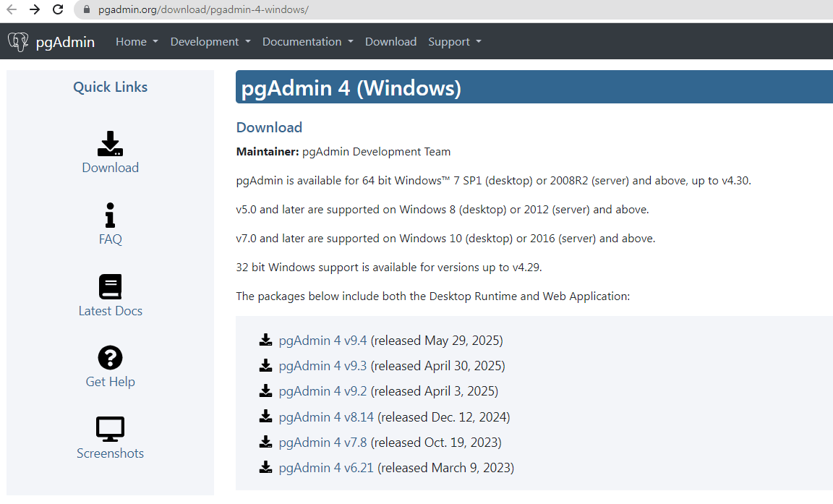
Task: Click download icon beside pgAdmin 4 v9.4
Action: [x=265, y=340]
